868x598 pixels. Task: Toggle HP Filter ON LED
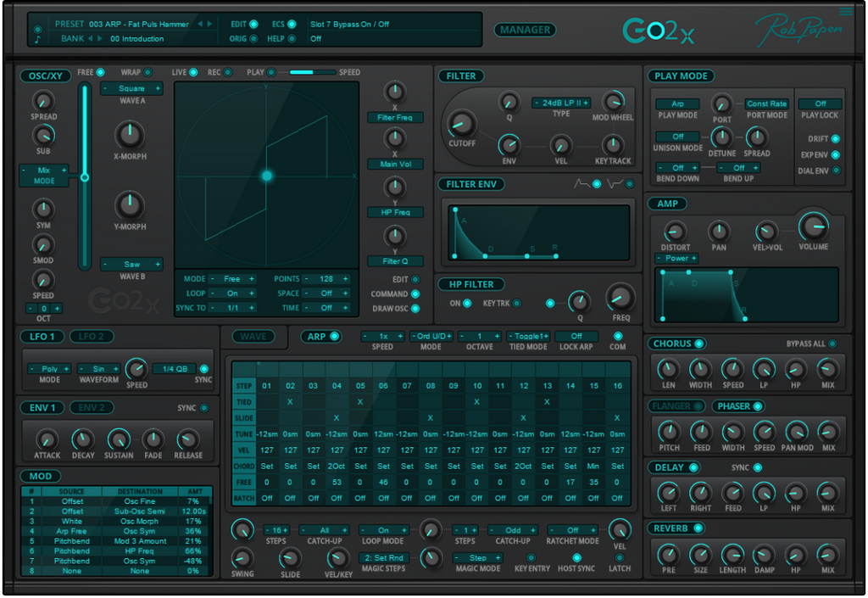point(467,304)
